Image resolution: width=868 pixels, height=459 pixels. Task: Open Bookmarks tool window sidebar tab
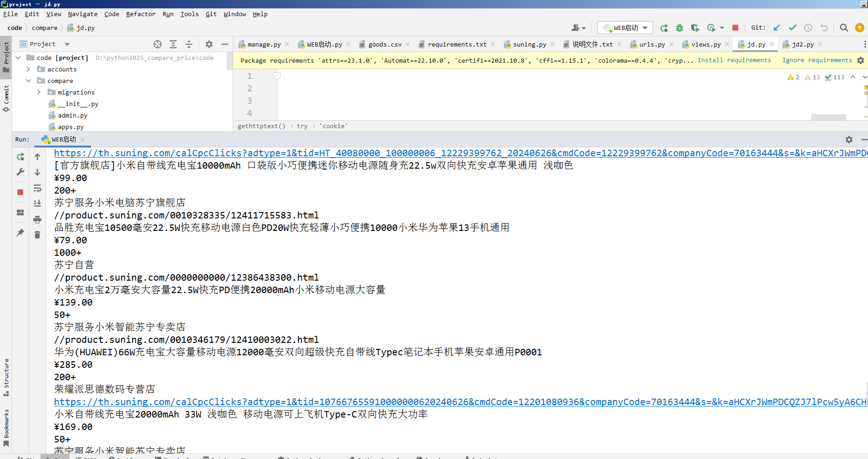(6, 428)
